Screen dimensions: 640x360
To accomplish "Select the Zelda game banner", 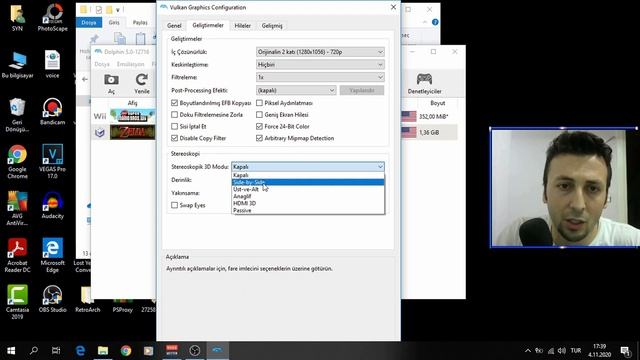I will pos(132,132).
